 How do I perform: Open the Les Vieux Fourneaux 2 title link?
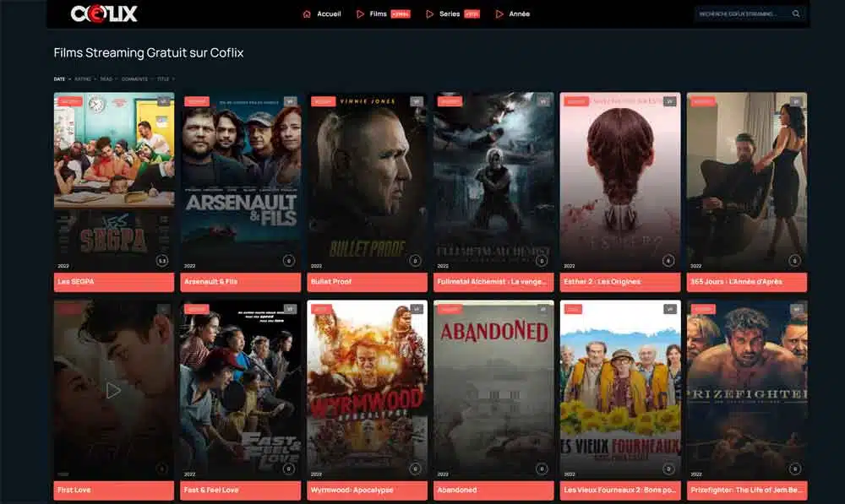point(620,490)
